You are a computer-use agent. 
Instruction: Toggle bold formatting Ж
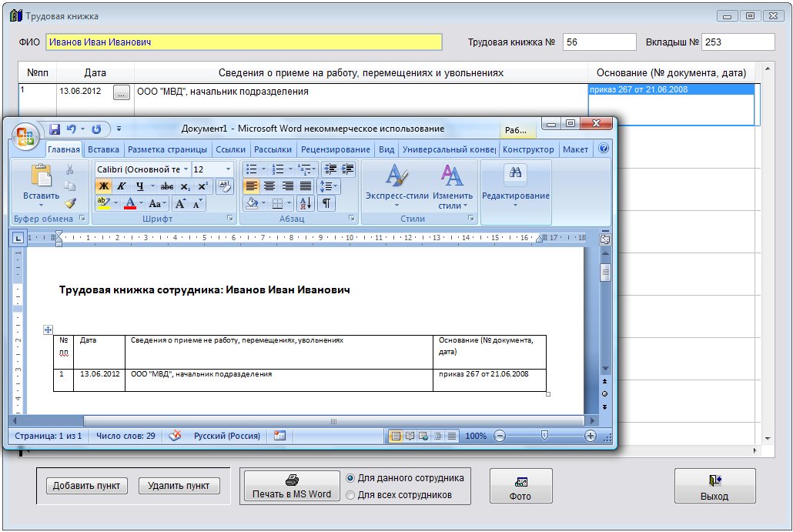(x=103, y=186)
